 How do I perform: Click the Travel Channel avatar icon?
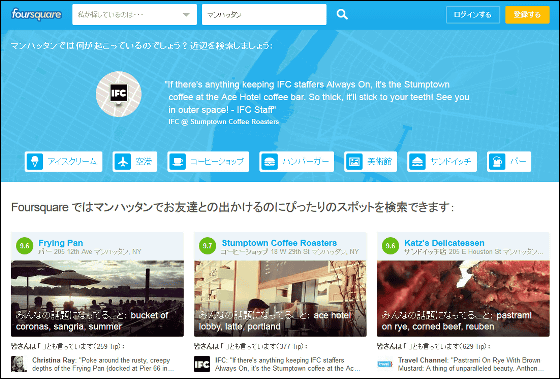pyautogui.click(x=385, y=364)
